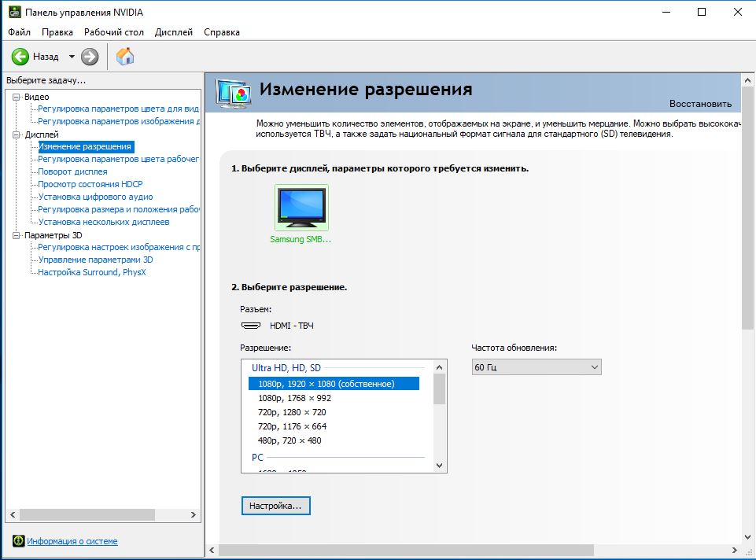The image size is (756, 560).
Task: Open Управление параметрами 3D tree item
Action: [x=95, y=260]
